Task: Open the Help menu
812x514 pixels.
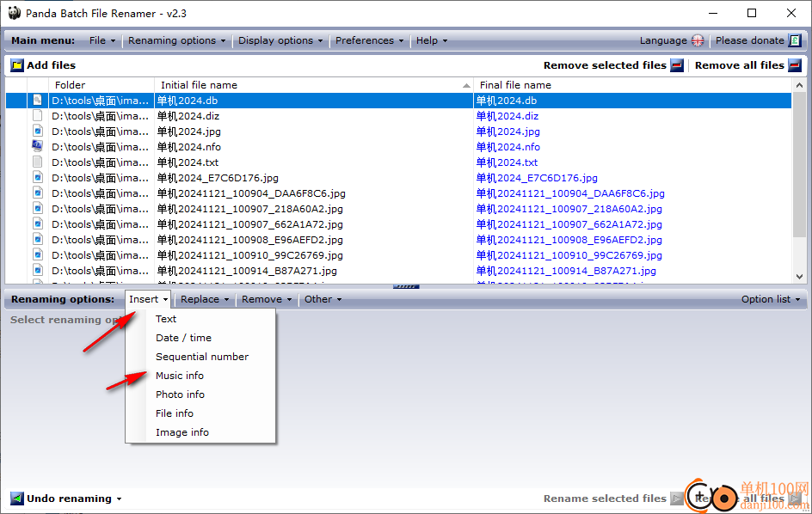Action: tap(432, 40)
